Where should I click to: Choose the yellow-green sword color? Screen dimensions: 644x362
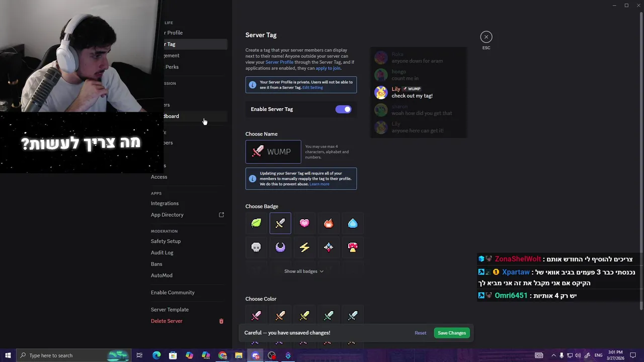(304, 316)
